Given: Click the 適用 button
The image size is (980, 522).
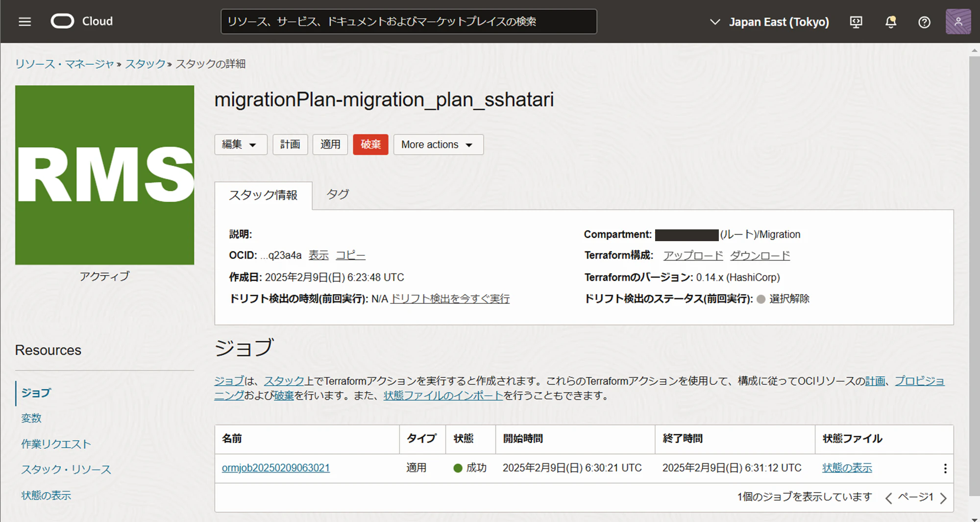Looking at the screenshot, I should click(330, 145).
